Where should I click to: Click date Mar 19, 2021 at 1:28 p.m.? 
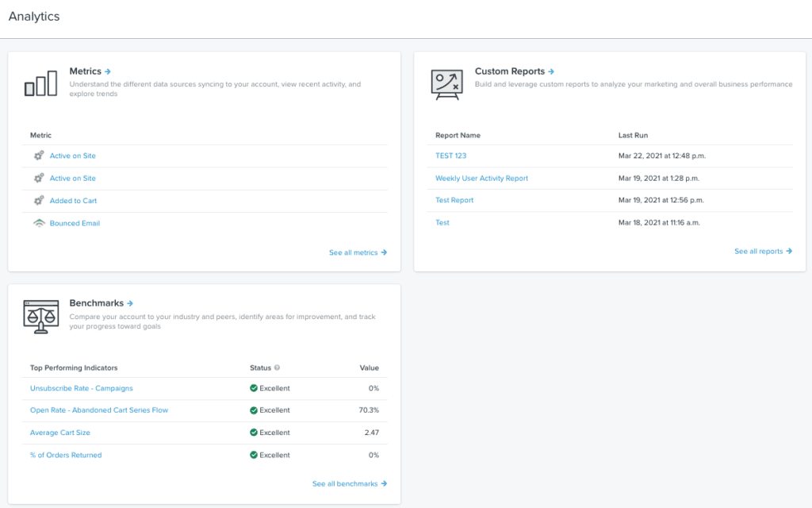(659, 178)
